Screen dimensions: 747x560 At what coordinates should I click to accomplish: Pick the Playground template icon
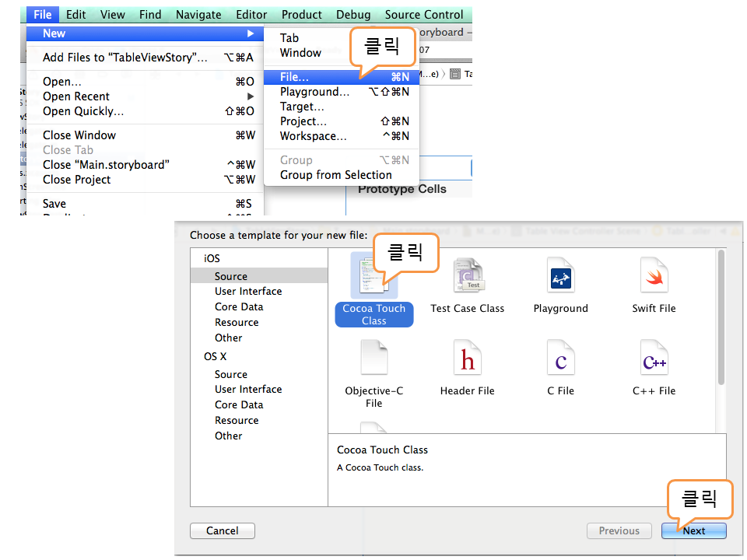pyautogui.click(x=561, y=278)
